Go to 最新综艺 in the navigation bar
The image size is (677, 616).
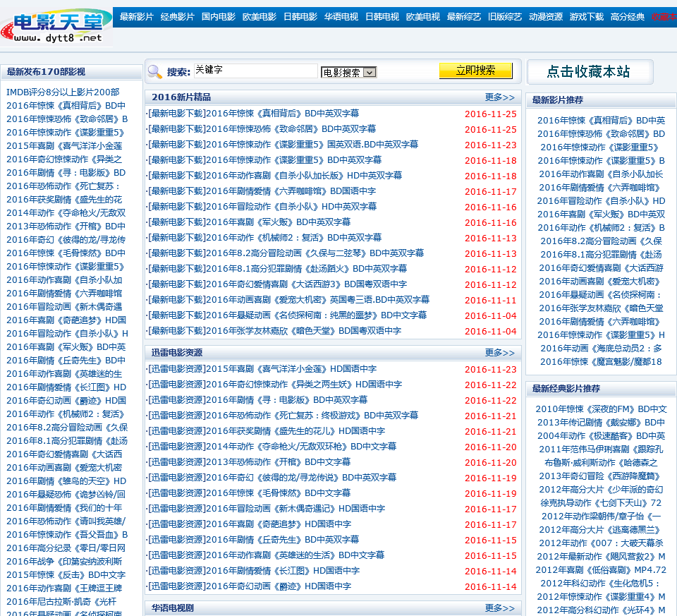464,17
